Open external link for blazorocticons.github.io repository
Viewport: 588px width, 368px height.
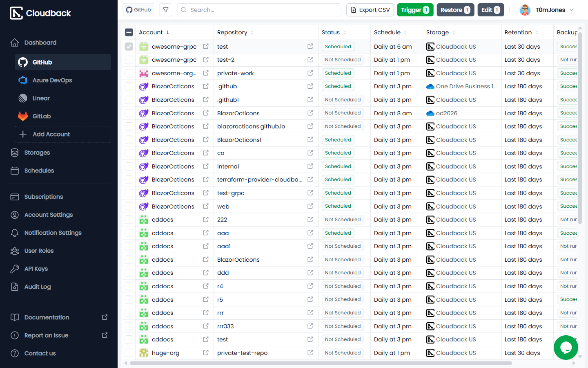[310, 126]
